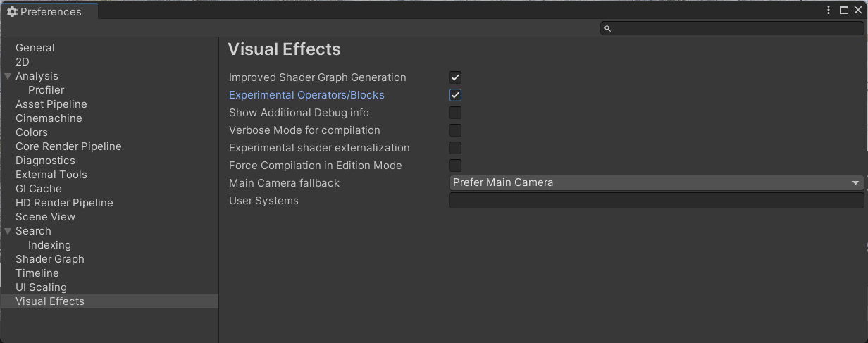Check Force Compilation in Edition Mode
The image size is (868, 343).
point(456,166)
